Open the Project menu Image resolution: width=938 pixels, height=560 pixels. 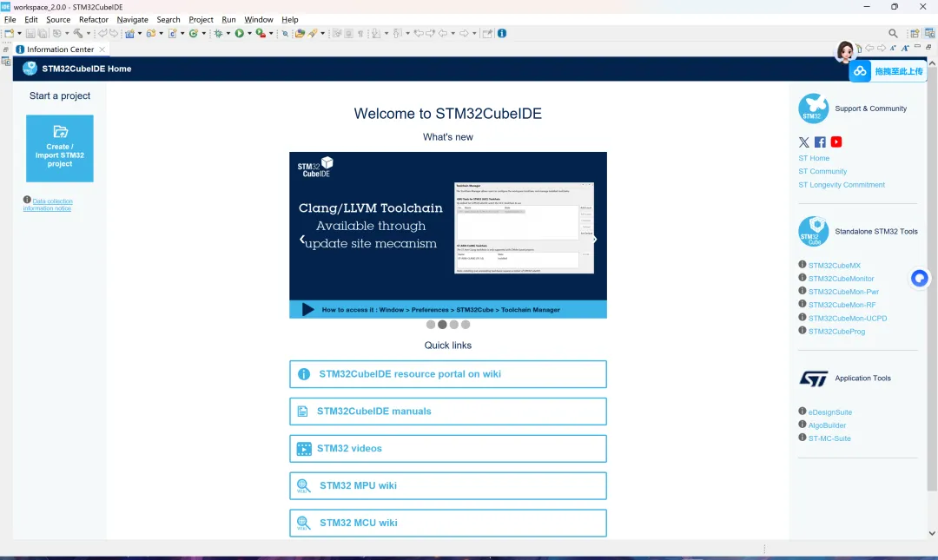tap(201, 20)
